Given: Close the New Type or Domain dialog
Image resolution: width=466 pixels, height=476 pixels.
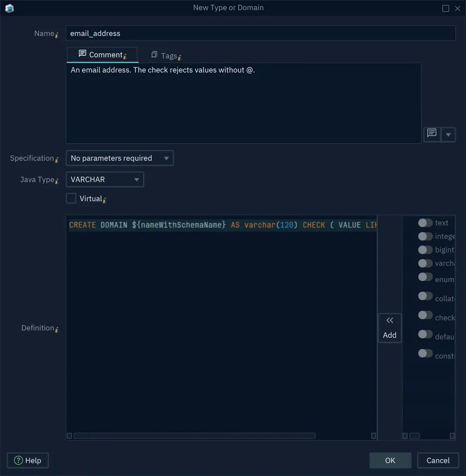Looking at the screenshot, I should pos(458,8).
